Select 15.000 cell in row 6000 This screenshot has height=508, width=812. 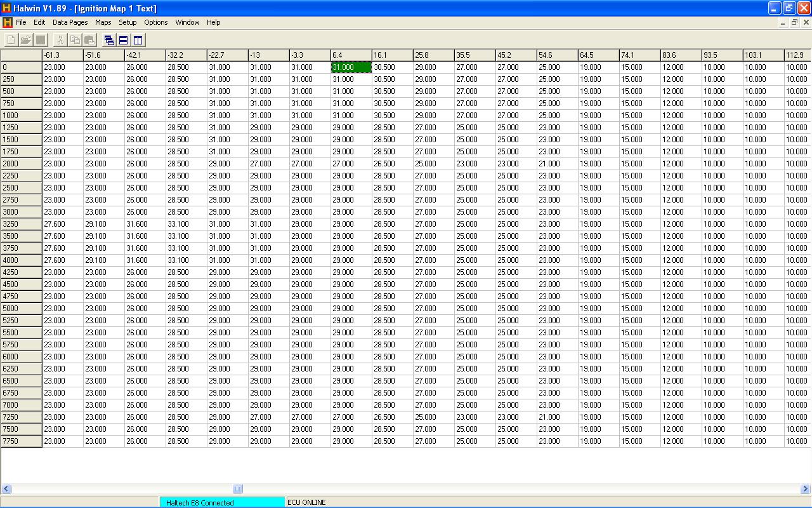click(x=640, y=357)
